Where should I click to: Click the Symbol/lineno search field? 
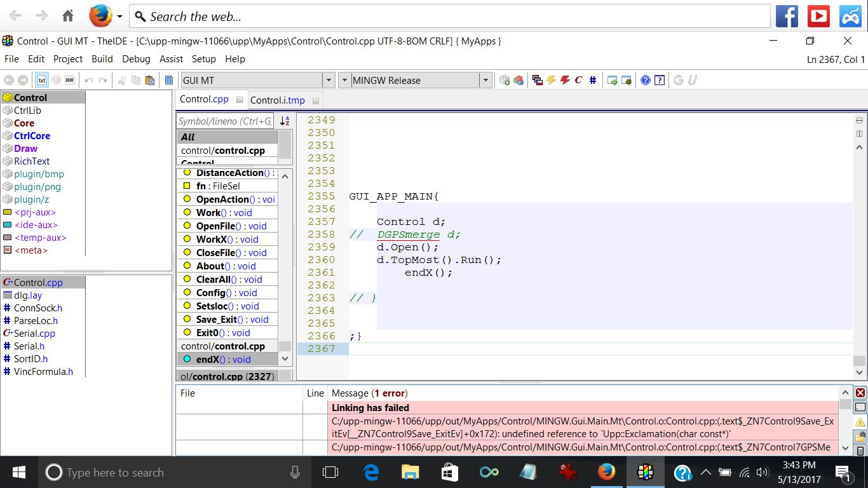[225, 121]
